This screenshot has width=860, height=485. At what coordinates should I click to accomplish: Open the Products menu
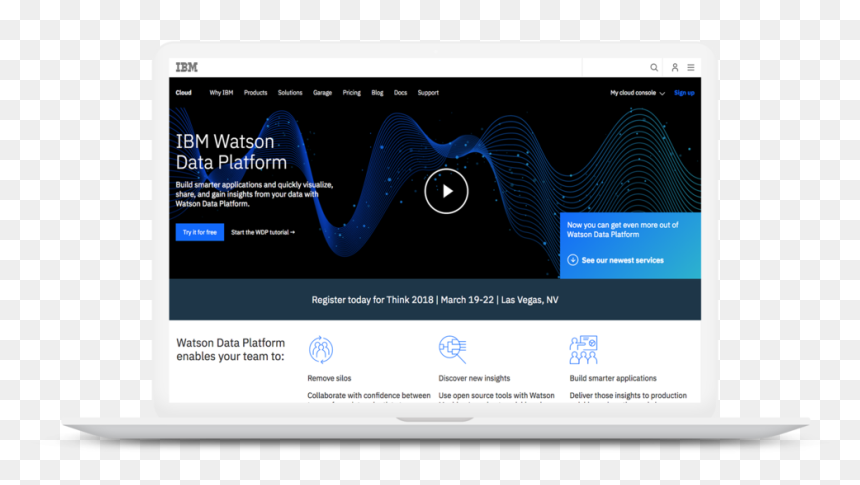click(256, 93)
